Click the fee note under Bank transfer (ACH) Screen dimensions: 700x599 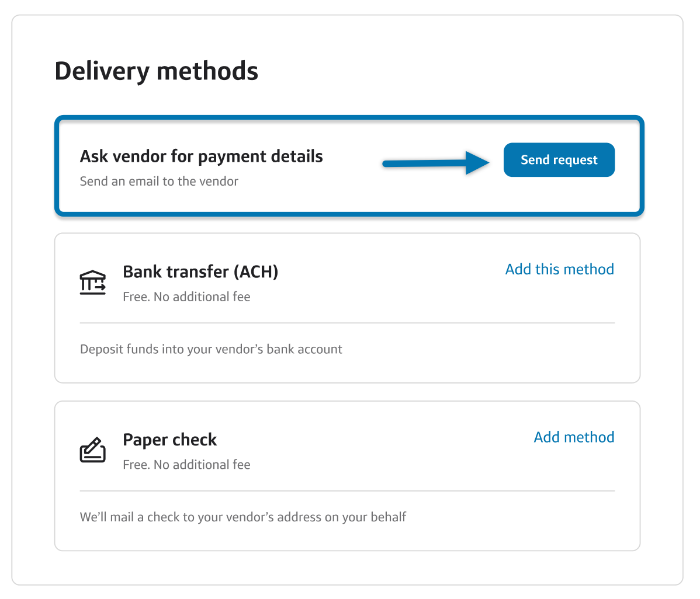(186, 297)
